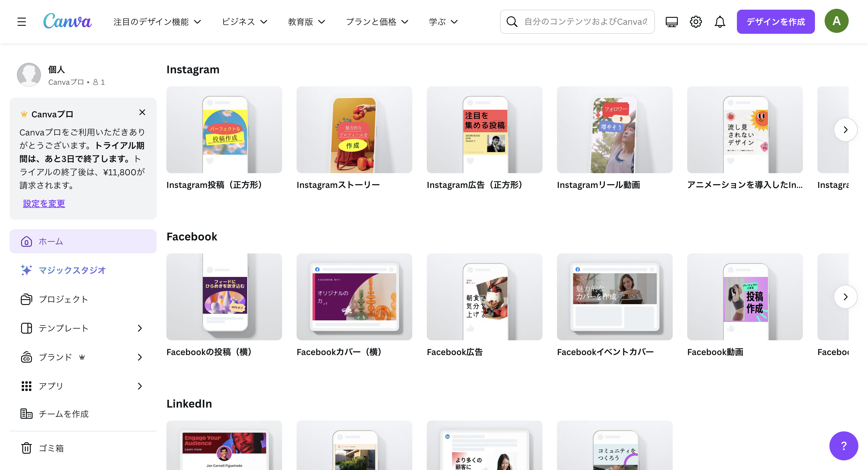Open マジックスタジオ
868x470 pixels.
83,270
